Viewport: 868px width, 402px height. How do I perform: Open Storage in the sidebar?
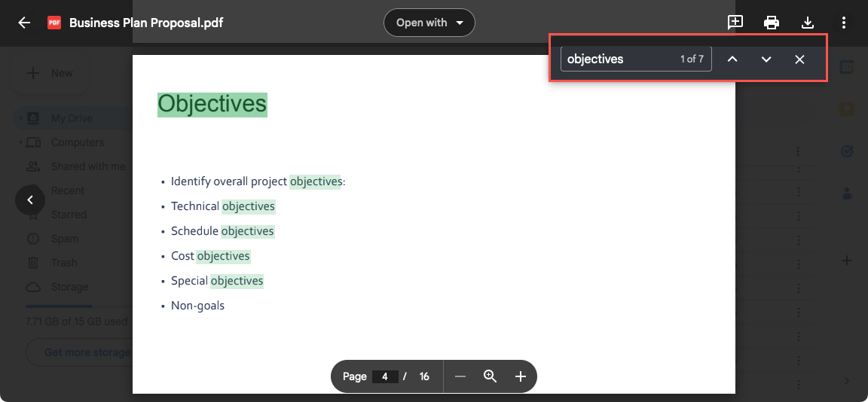click(70, 287)
